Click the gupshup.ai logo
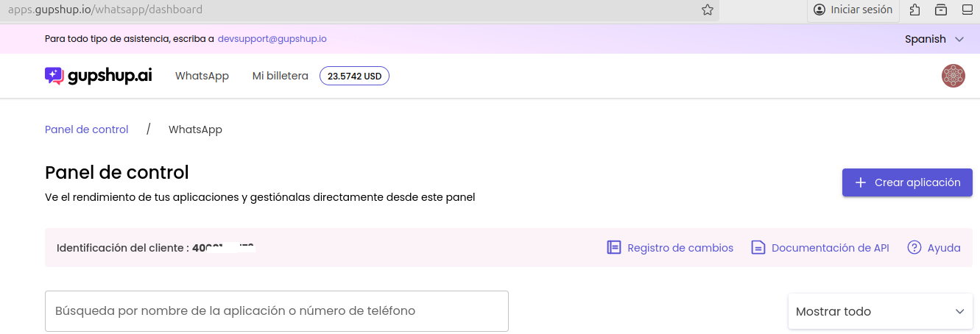980x334 pixels. 99,76
